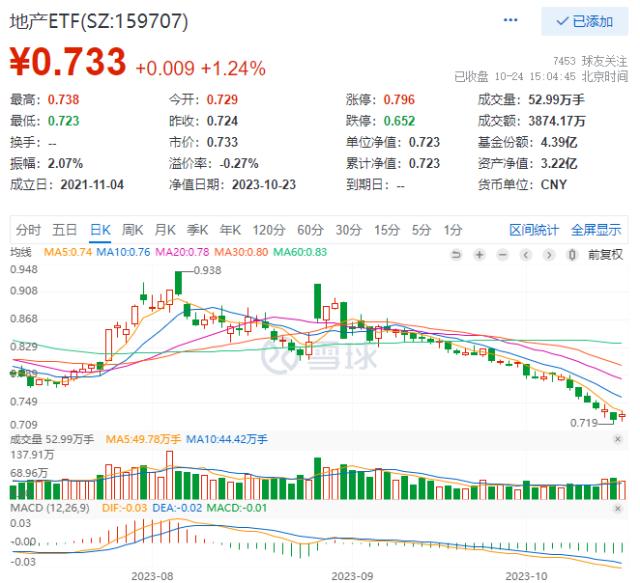This screenshot has width=640, height=583.
Task: Reset the chart view with the undo arrow
Action: 456,255
